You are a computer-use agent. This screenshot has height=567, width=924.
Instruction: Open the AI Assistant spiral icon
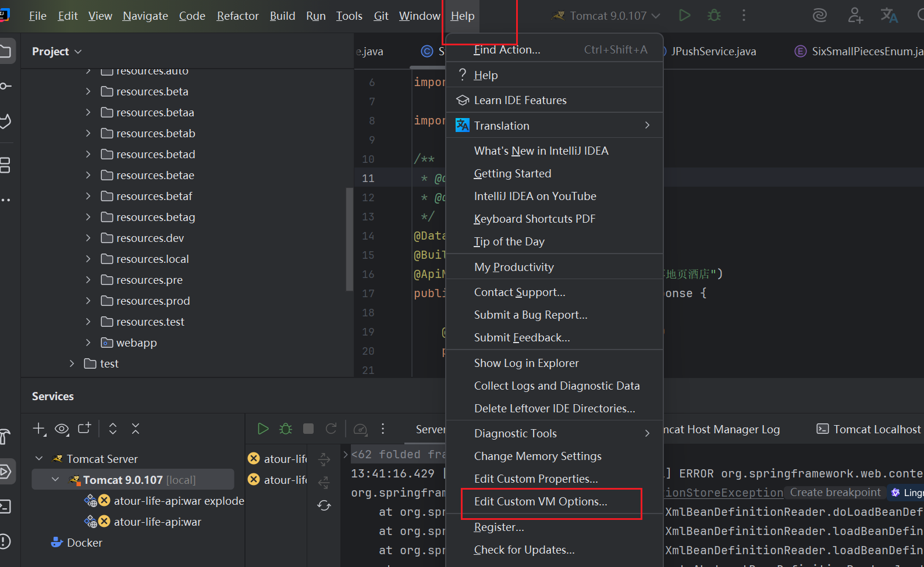(x=820, y=16)
